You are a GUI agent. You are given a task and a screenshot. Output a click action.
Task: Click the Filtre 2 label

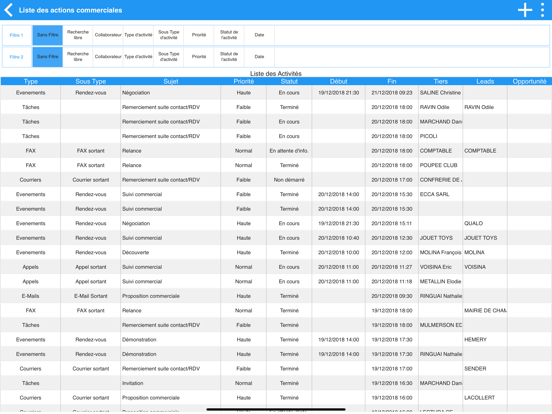(17, 57)
